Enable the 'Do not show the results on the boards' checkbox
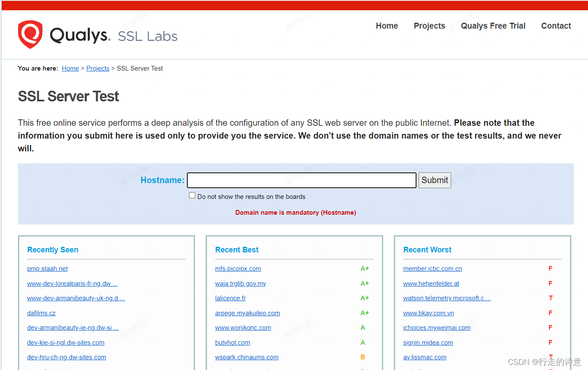 192,195
